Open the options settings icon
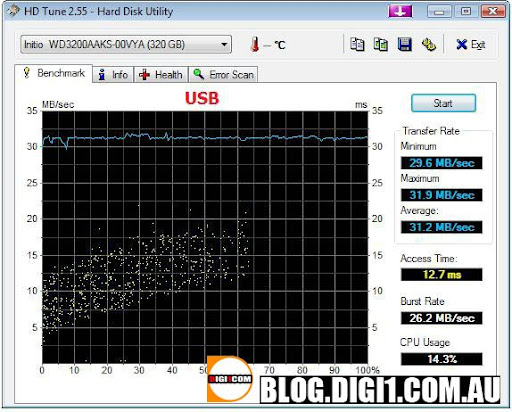512x412 pixels. click(429, 44)
